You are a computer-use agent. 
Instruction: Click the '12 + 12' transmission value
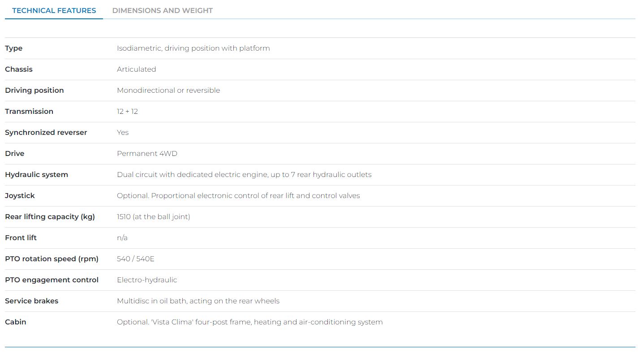(x=127, y=112)
